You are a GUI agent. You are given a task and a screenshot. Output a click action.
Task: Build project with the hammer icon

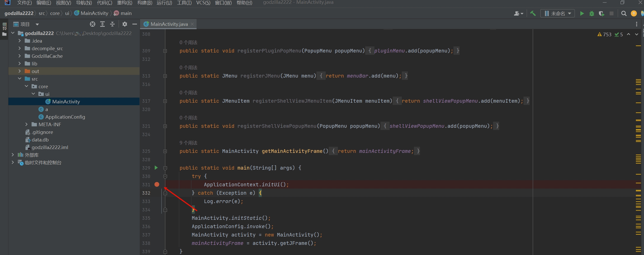point(533,13)
